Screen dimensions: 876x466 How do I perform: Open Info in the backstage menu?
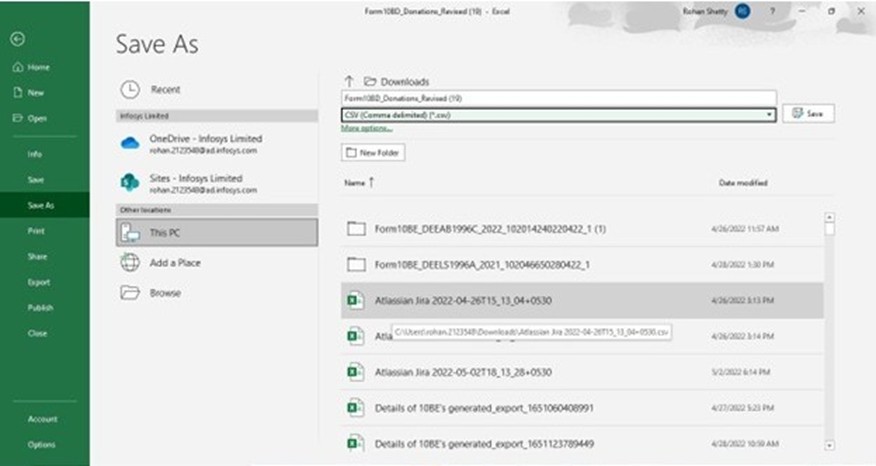click(35, 154)
